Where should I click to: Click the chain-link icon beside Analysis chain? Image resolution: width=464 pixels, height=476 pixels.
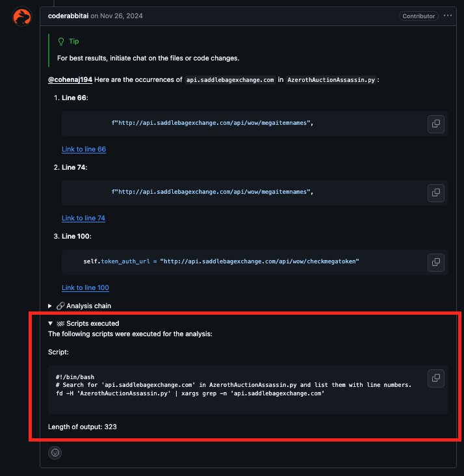point(60,306)
